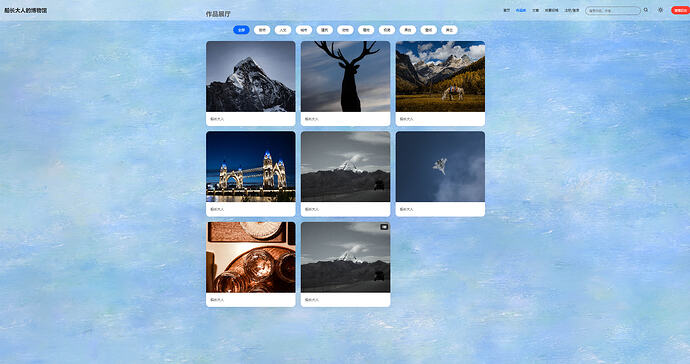Click author name under the glass jars card
This screenshot has width=690, height=364.
[217, 300]
